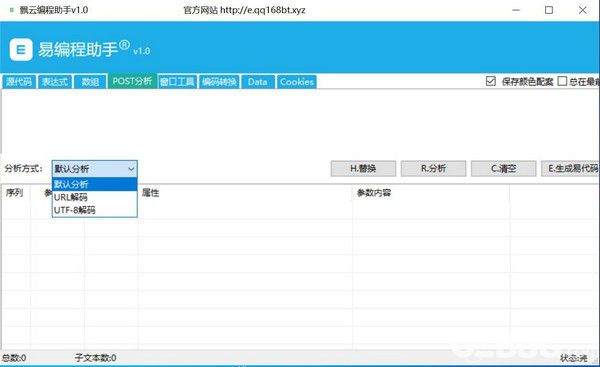
Task: Click inside the POST data text area
Action: [300, 121]
